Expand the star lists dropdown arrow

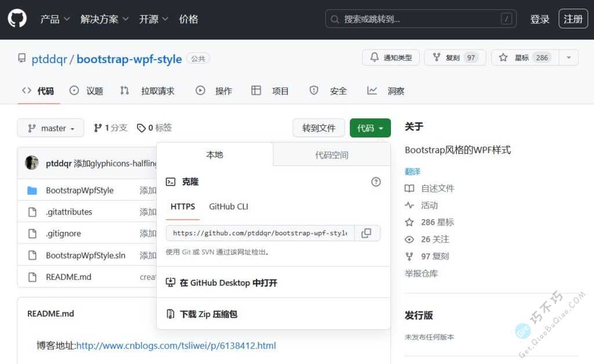click(568, 57)
